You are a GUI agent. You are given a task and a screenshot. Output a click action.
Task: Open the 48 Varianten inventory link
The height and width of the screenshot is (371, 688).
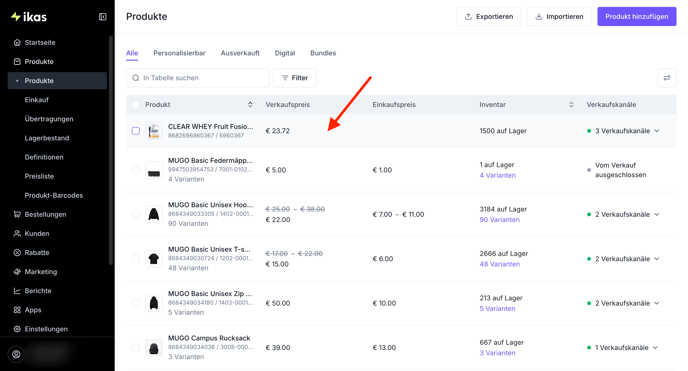499,264
